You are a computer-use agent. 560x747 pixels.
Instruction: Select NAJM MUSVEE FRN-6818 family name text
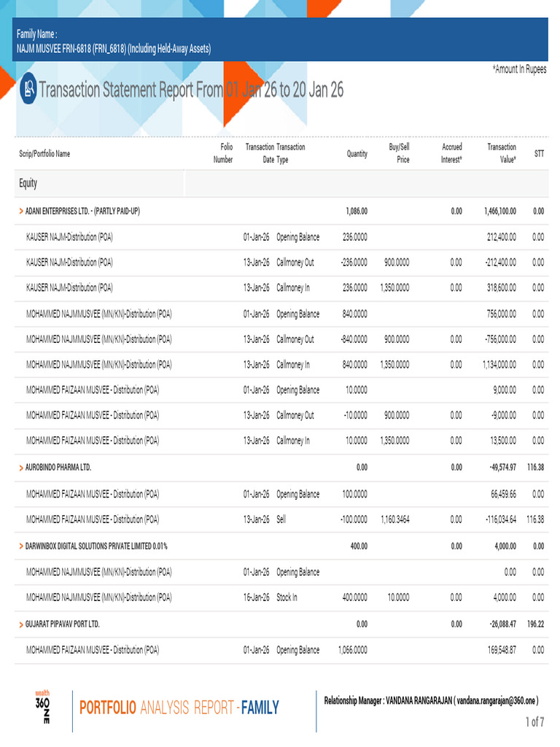pyautogui.click(x=113, y=49)
